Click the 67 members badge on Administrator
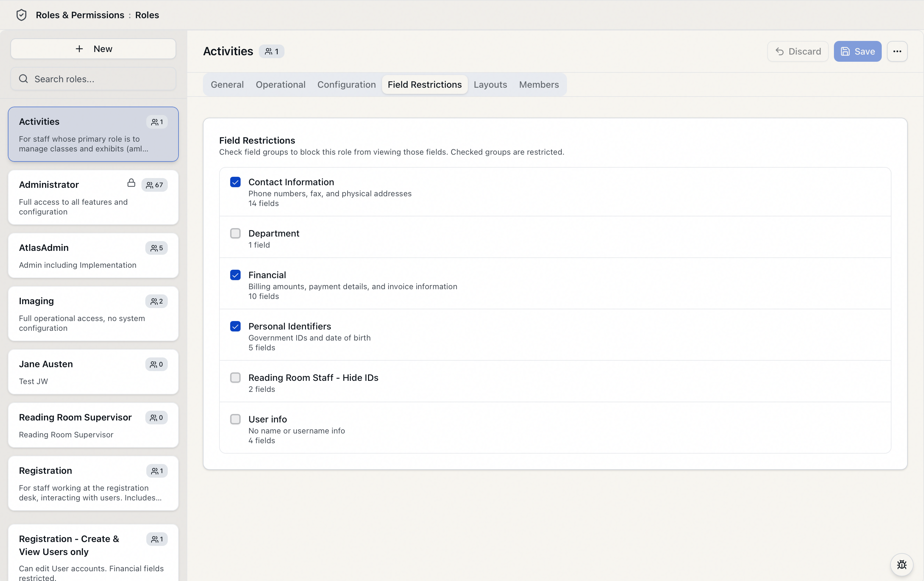The width and height of the screenshot is (924, 581). click(x=155, y=185)
